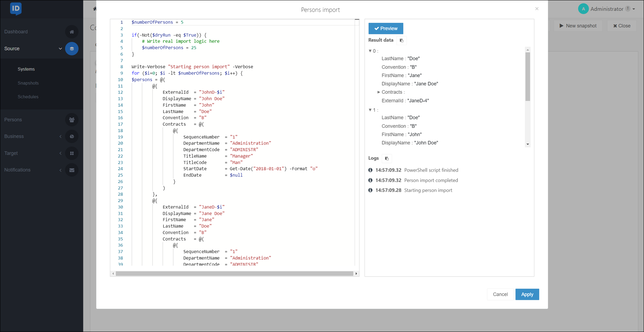Open Dashboard home icon
This screenshot has width=644, height=332.
72,32
